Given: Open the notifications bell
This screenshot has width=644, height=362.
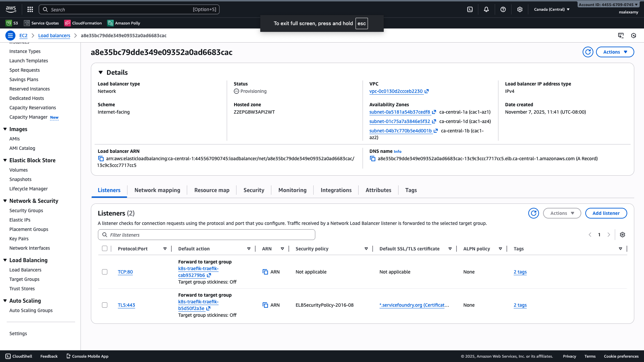Looking at the screenshot, I should [486, 9].
